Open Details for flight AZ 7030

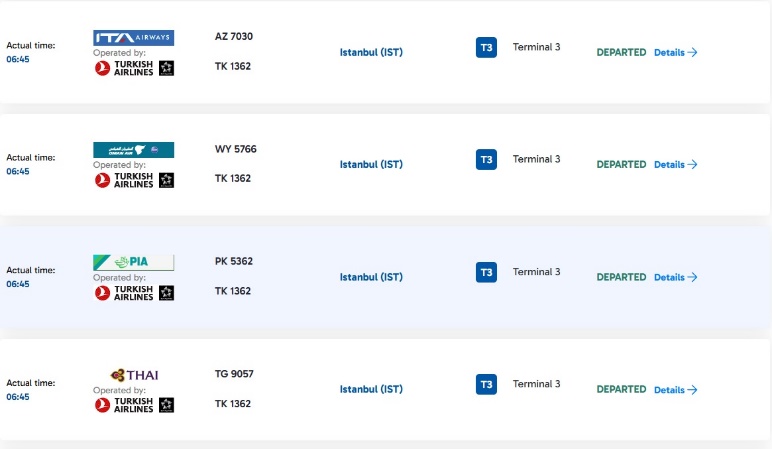point(675,53)
